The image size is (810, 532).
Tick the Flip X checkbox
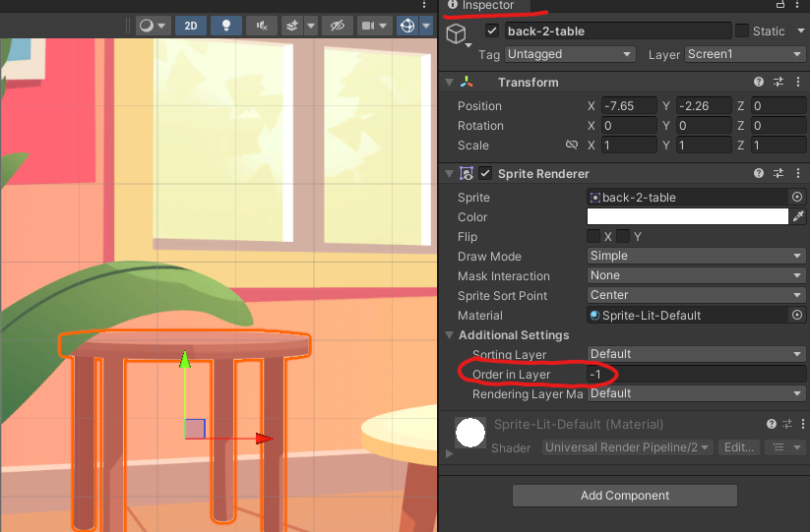click(593, 237)
